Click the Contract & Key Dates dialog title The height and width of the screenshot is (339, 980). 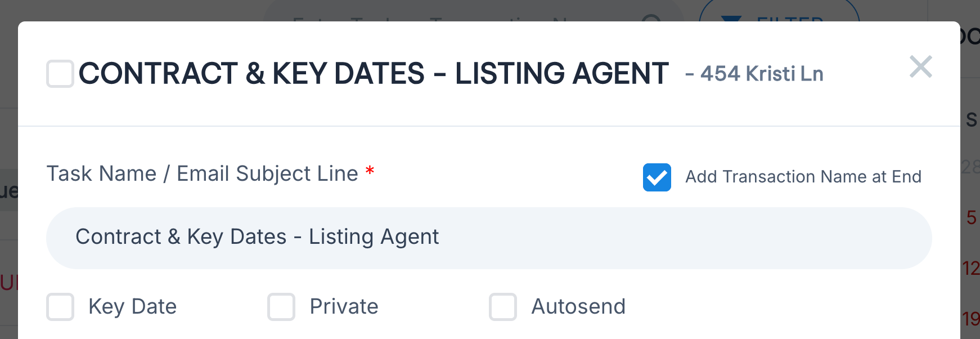click(374, 74)
